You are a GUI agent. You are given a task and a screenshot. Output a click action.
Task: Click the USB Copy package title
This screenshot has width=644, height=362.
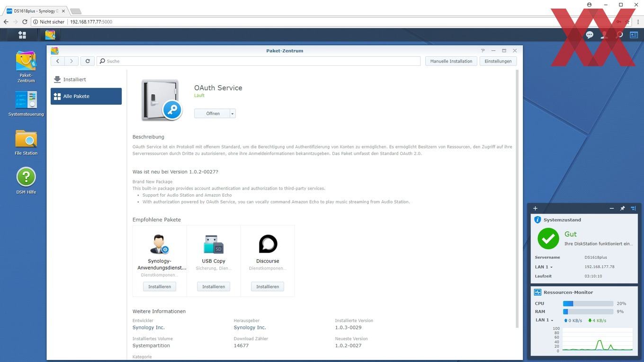coord(214,261)
